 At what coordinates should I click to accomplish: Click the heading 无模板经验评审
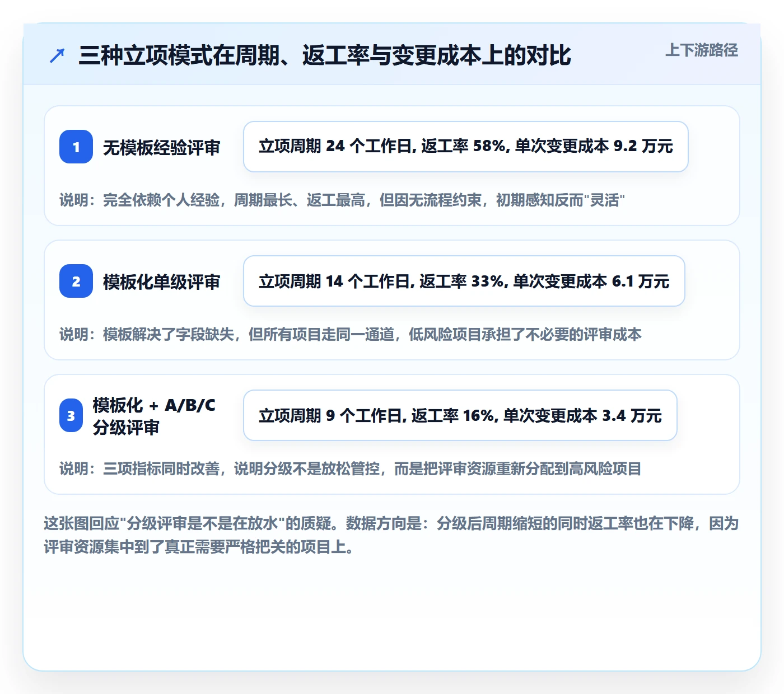pos(162,148)
